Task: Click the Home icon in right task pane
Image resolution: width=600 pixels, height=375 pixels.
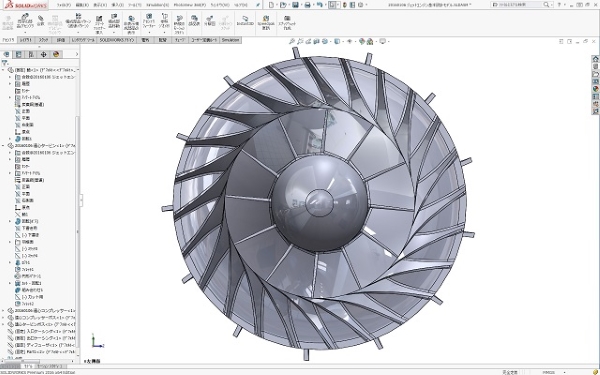Action: tap(595, 59)
